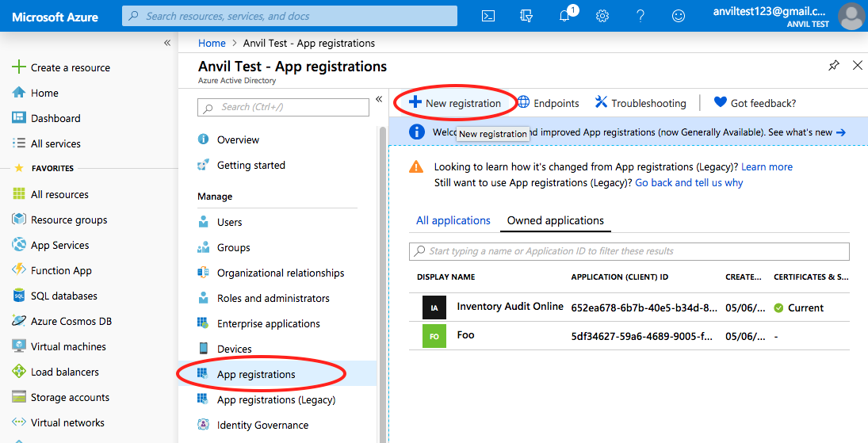The width and height of the screenshot is (868, 443).
Task: Open Troubleshooting in the toolbar
Action: coord(640,103)
